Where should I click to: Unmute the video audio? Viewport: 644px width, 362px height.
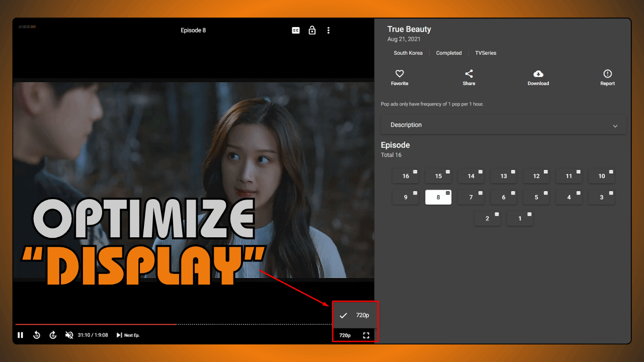[x=69, y=334]
